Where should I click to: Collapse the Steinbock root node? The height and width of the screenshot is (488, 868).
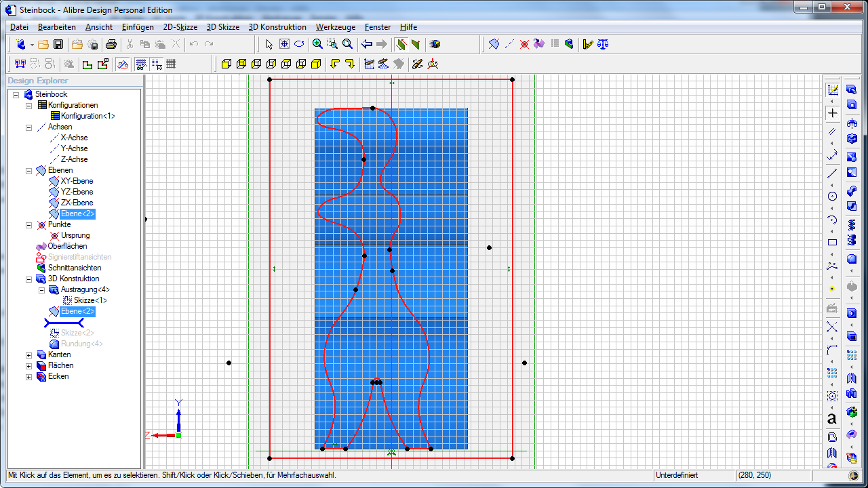16,94
